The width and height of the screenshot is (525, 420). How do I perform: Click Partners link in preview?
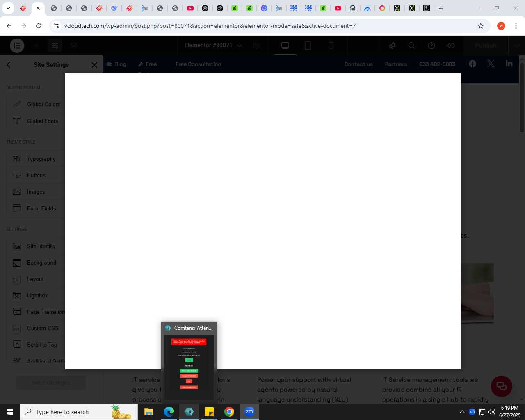[x=396, y=64]
